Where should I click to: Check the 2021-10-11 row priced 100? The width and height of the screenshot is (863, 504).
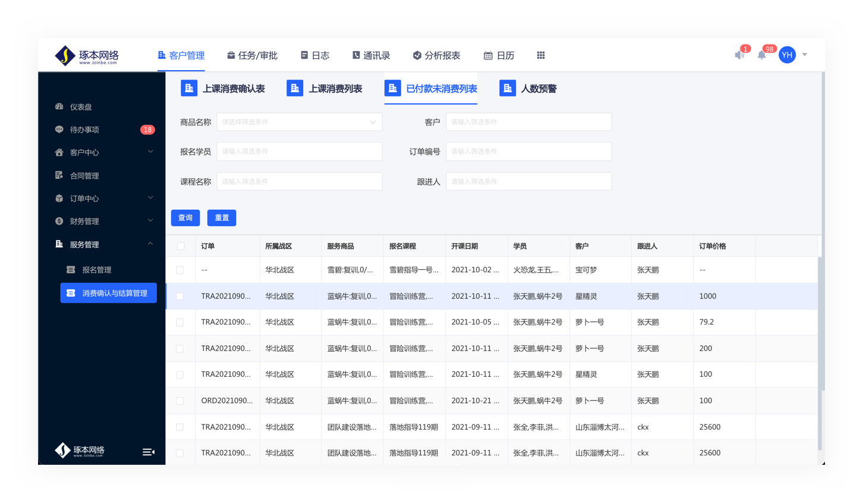179,374
